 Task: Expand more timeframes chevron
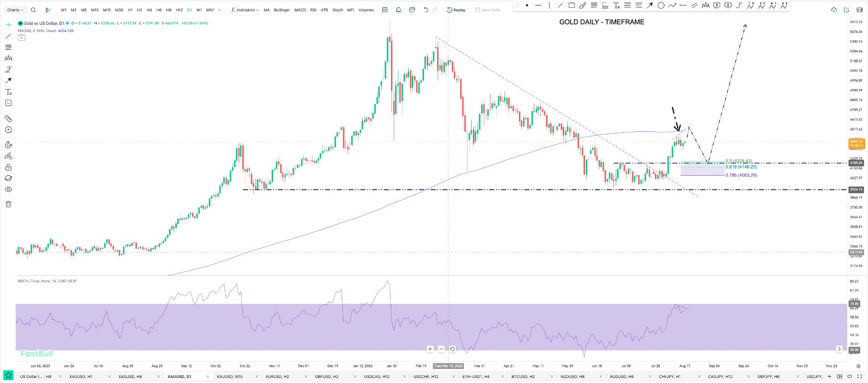220,10
